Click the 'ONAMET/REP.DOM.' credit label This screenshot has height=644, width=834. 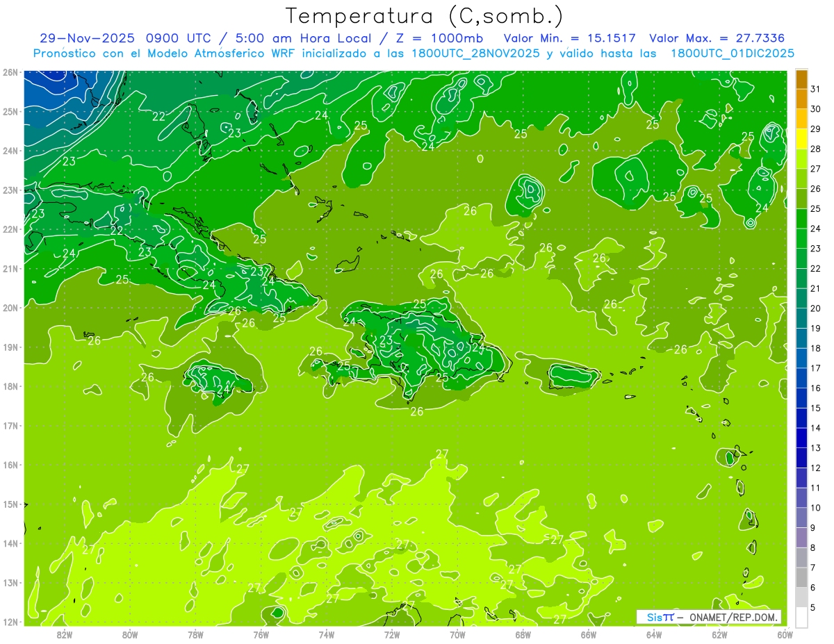coord(733,617)
